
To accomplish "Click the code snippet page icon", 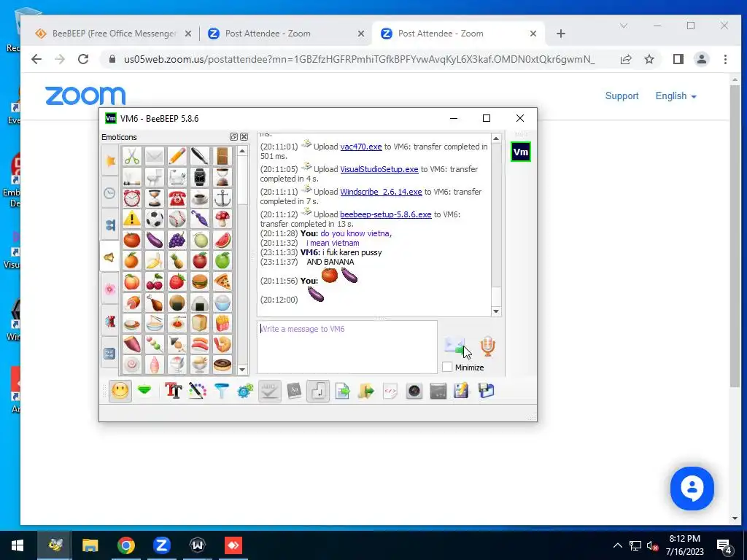I will [390, 392].
